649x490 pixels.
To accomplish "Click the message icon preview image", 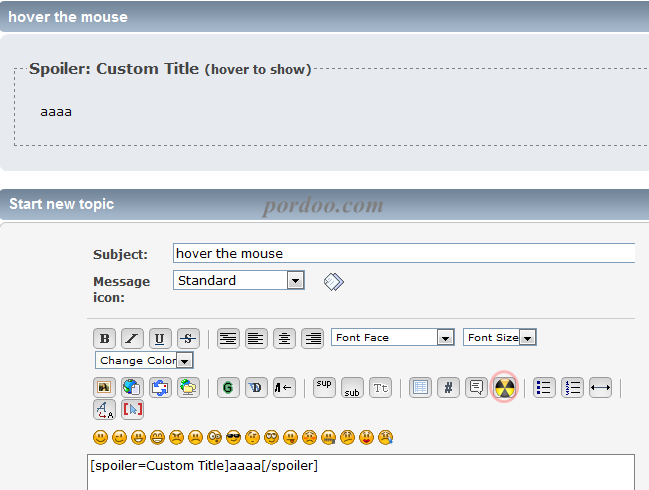I will click(x=334, y=282).
